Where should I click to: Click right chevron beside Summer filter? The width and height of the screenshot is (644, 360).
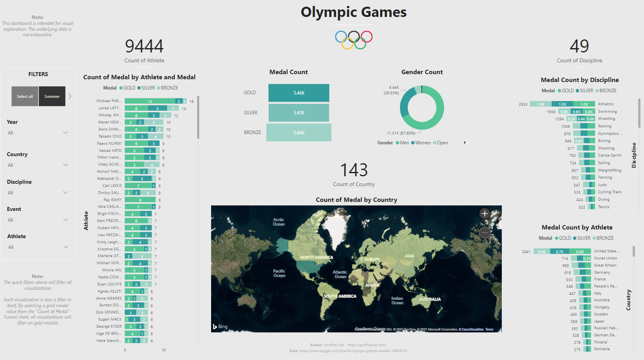point(70,96)
